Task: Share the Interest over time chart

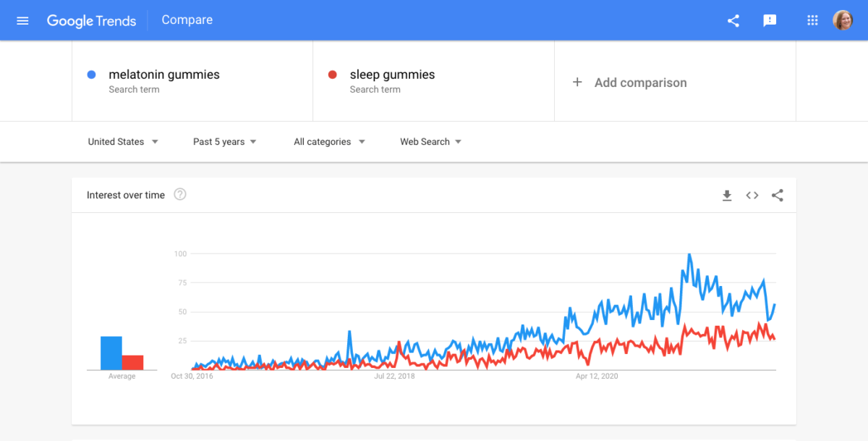Action: pyautogui.click(x=778, y=195)
